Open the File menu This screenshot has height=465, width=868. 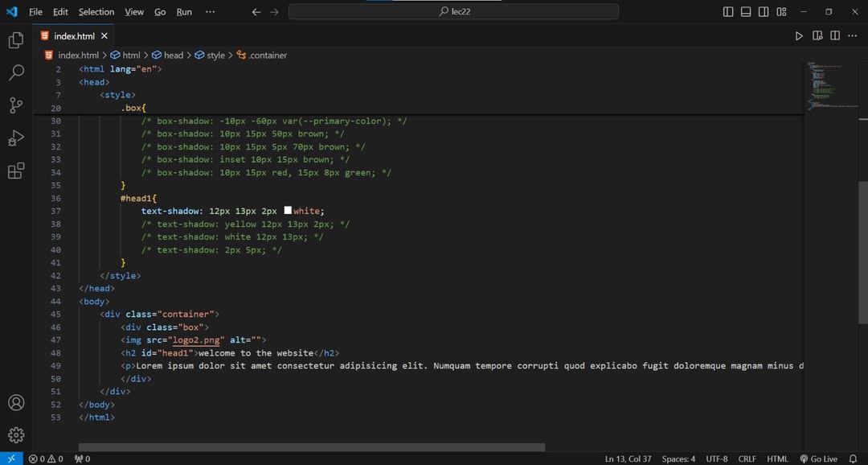(35, 11)
